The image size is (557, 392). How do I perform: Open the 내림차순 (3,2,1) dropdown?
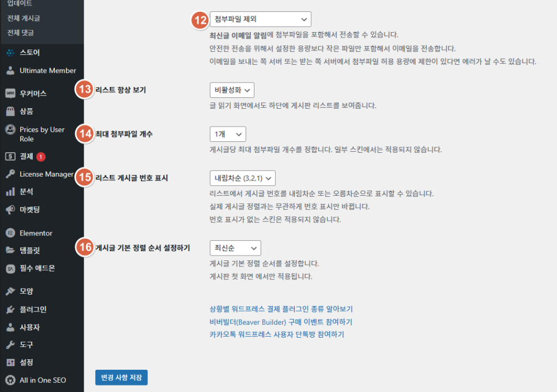[243, 178]
